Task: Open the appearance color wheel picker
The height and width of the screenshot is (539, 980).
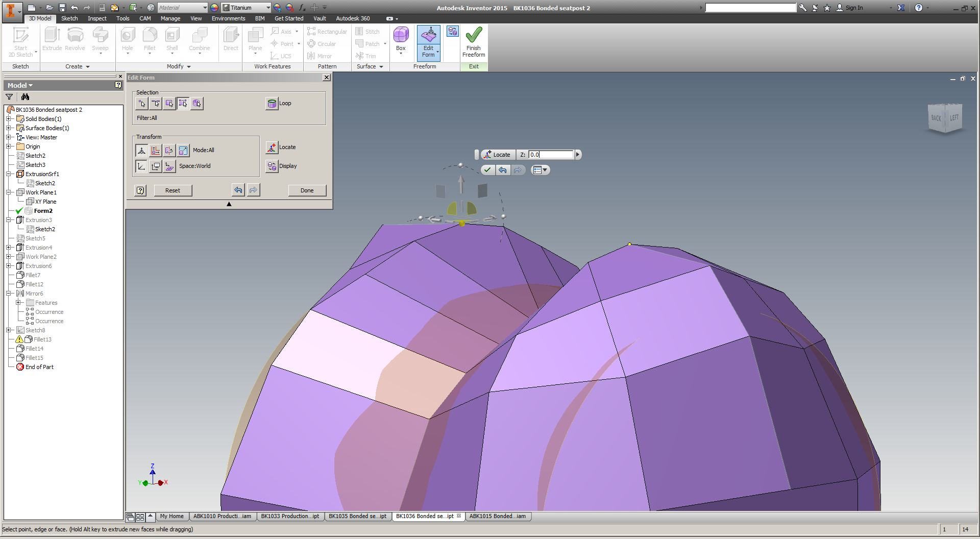Action: pos(214,8)
